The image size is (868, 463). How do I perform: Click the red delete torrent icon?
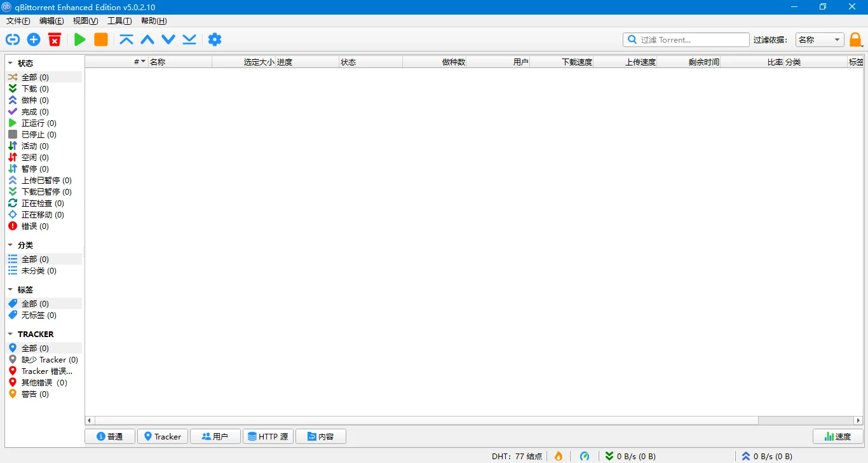[x=55, y=39]
